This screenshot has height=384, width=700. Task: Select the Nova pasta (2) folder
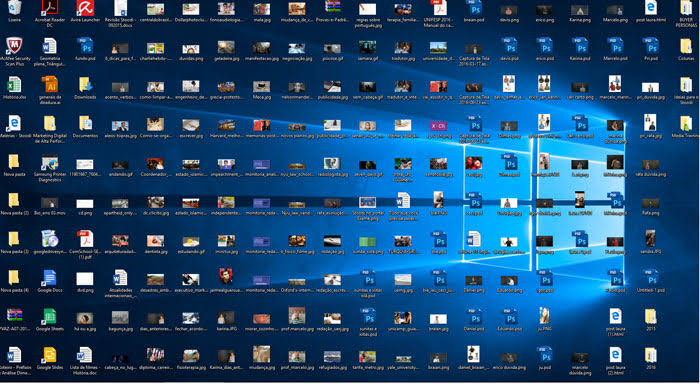pyautogui.click(x=14, y=201)
